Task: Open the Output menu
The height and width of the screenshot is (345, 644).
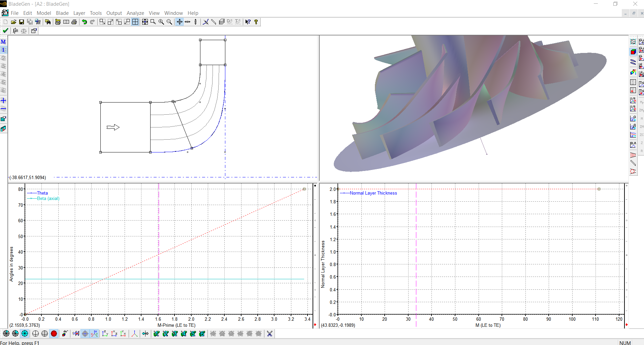Action: 114,13
